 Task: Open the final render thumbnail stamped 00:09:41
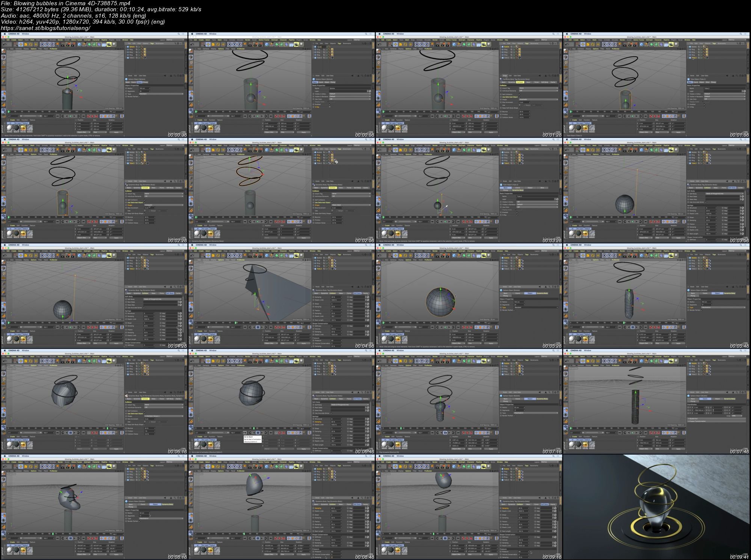coord(657,507)
